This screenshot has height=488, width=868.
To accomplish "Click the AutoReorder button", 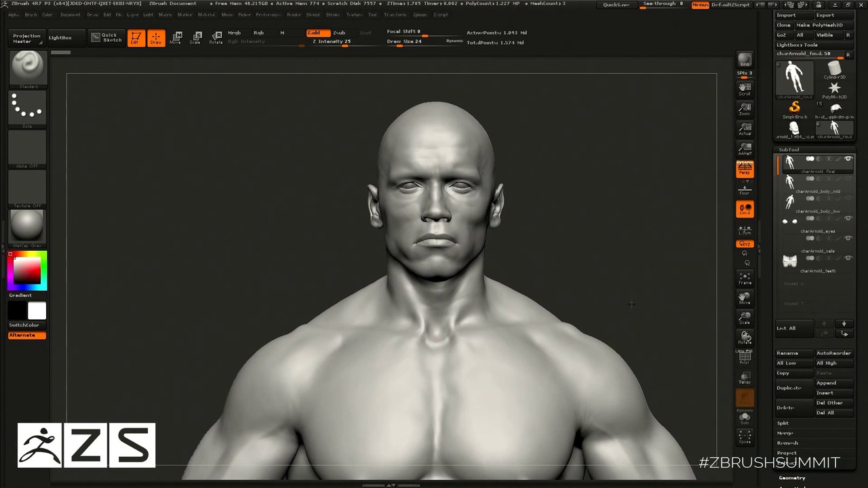I will tap(833, 353).
